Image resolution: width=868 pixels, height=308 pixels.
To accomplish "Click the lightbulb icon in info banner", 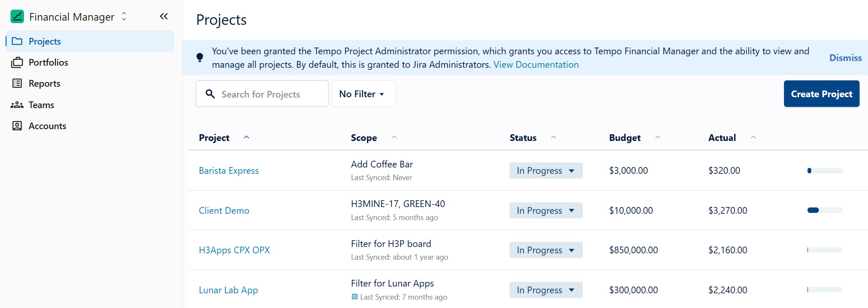I will 200,58.
